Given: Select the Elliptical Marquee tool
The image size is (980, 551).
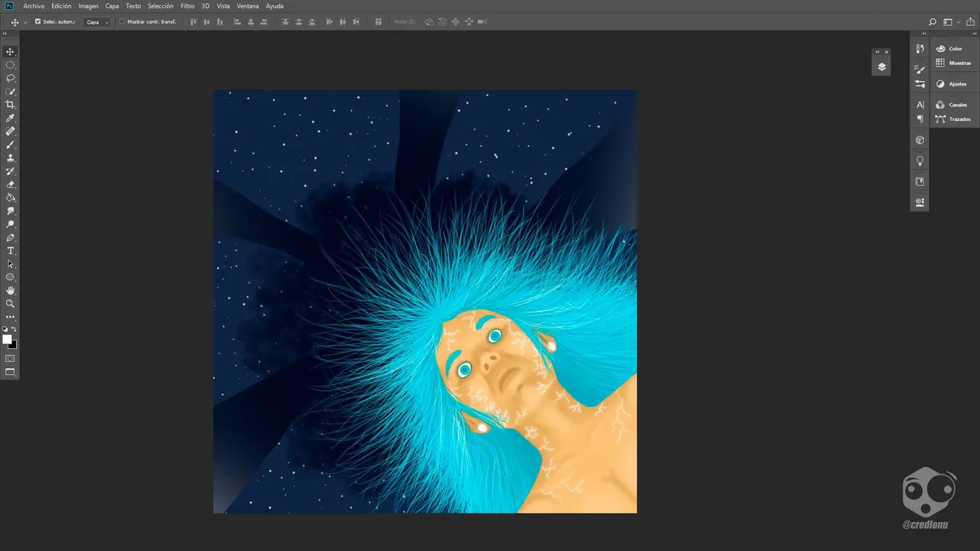Looking at the screenshot, I should (x=11, y=65).
